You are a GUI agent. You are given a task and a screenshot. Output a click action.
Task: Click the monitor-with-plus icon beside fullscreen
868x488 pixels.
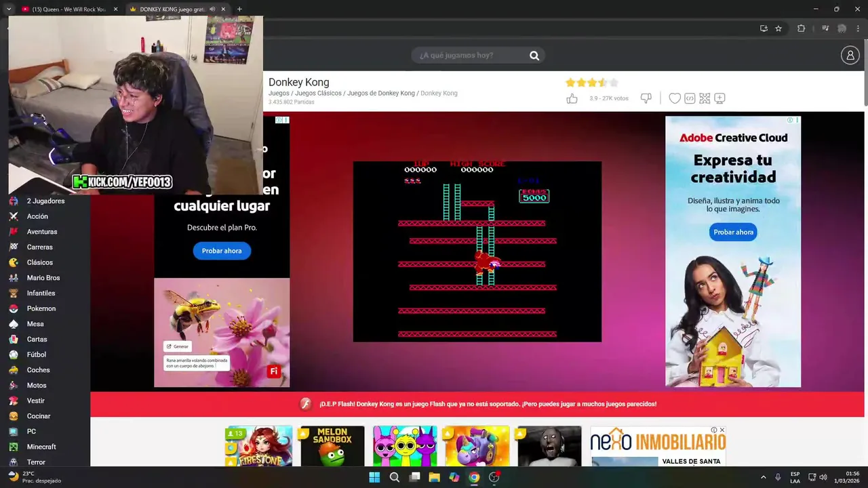[x=719, y=98]
